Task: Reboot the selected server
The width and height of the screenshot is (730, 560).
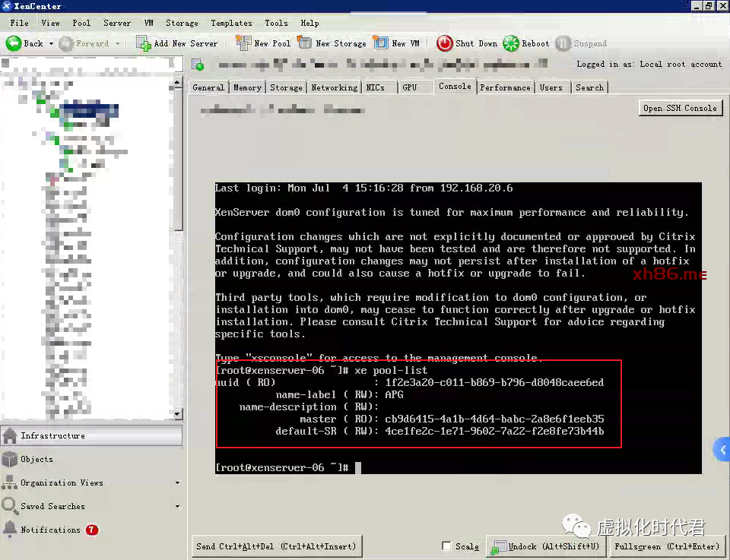Action: (526, 44)
